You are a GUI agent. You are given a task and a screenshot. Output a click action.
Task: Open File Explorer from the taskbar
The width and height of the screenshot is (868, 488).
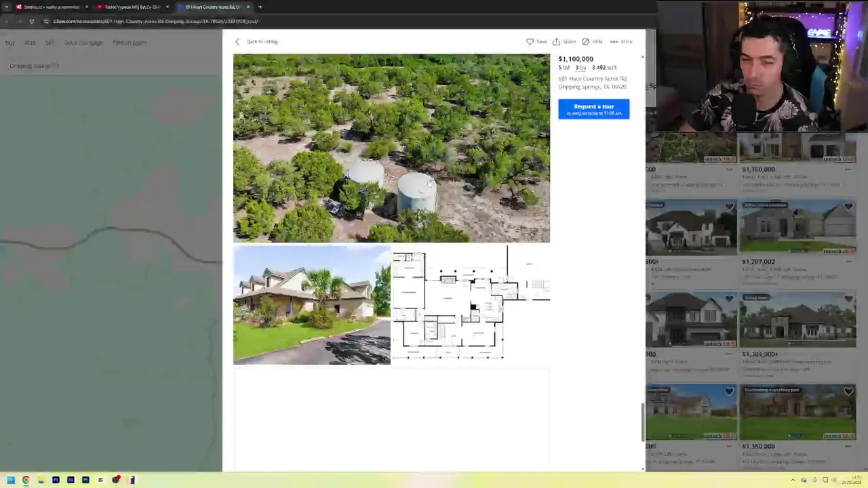click(x=41, y=480)
